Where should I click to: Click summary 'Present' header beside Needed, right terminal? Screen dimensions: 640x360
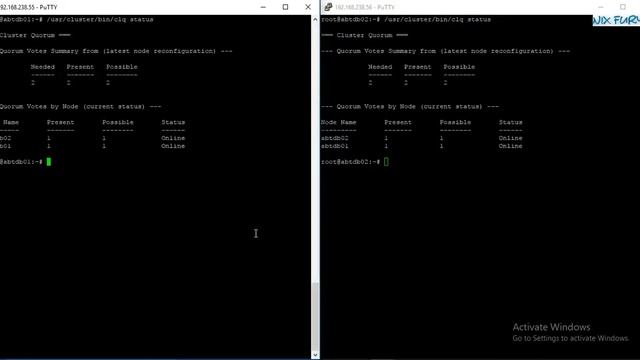(418, 67)
